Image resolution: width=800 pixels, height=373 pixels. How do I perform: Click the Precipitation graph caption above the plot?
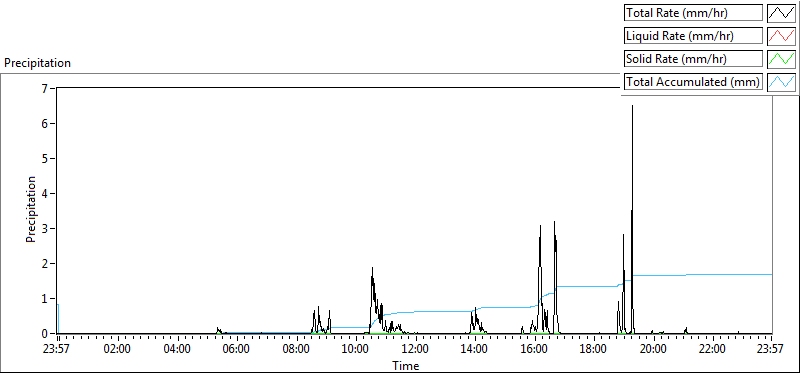pyautogui.click(x=37, y=63)
